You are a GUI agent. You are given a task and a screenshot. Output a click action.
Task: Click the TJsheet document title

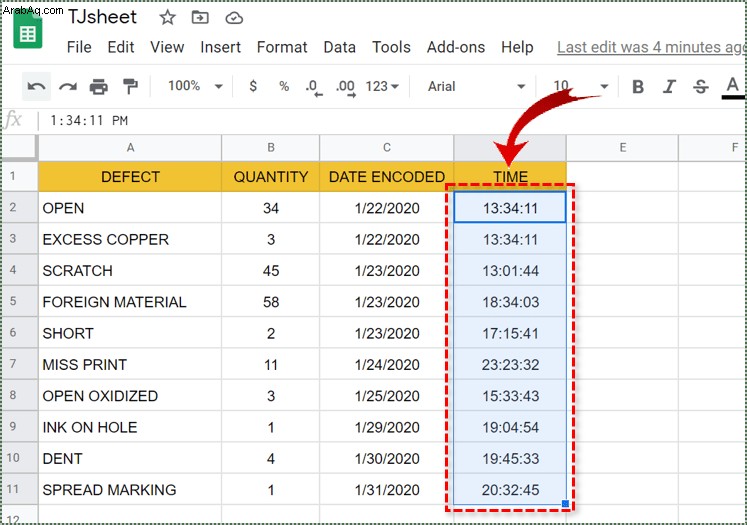click(x=102, y=17)
